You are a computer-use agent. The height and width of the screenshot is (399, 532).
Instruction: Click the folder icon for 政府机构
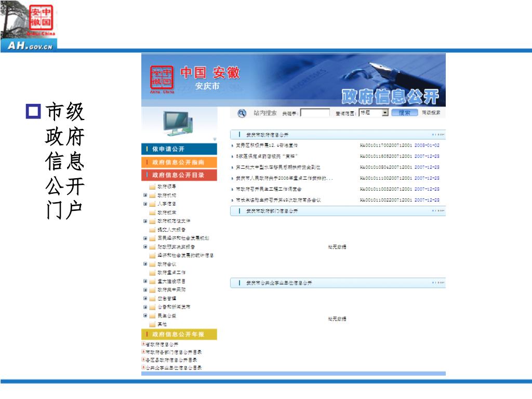tap(152, 195)
